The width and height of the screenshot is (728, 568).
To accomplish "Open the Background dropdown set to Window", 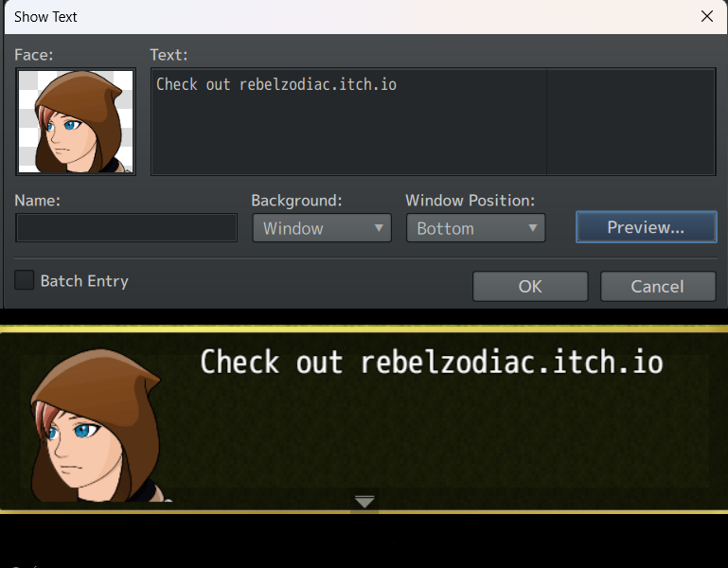I will point(322,227).
